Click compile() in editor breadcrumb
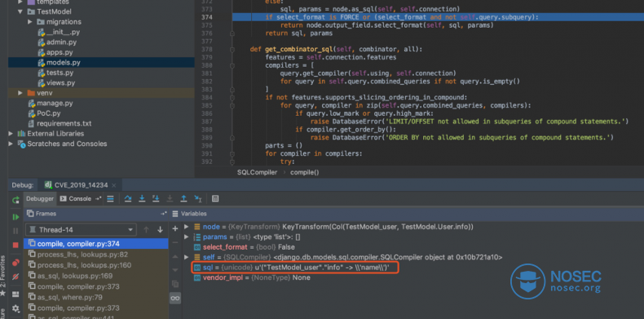Screen dimensions: 644x319 304,173
